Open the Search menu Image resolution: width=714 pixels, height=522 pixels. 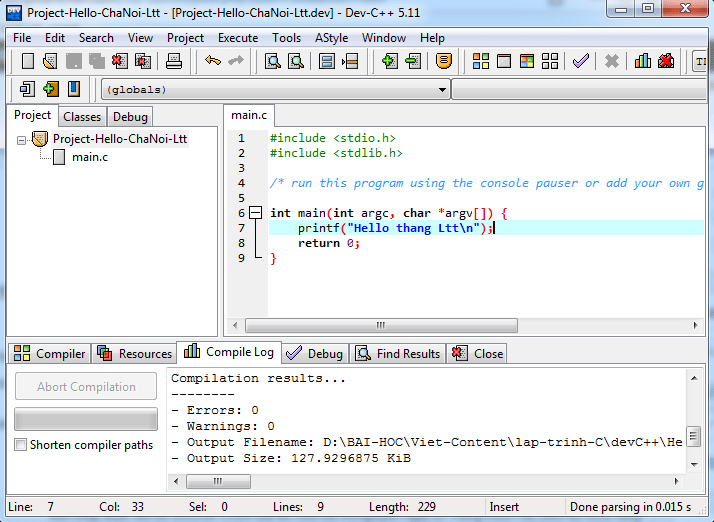tap(96, 38)
